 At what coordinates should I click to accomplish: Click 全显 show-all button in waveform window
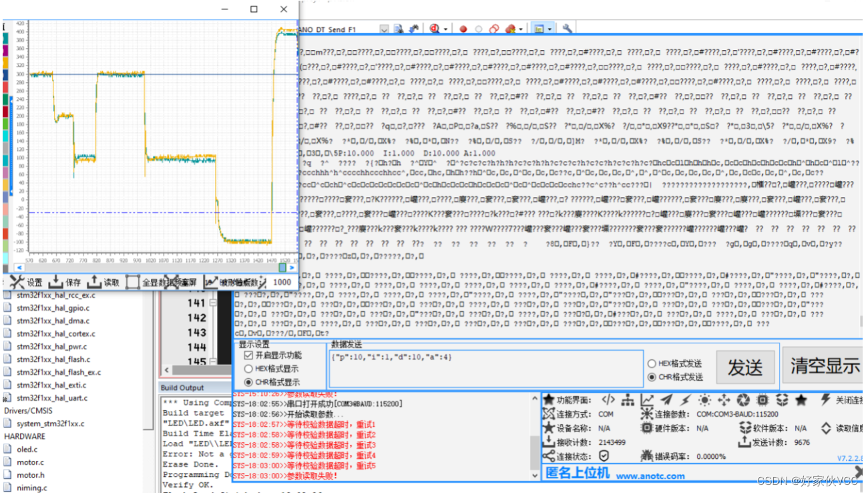142,282
